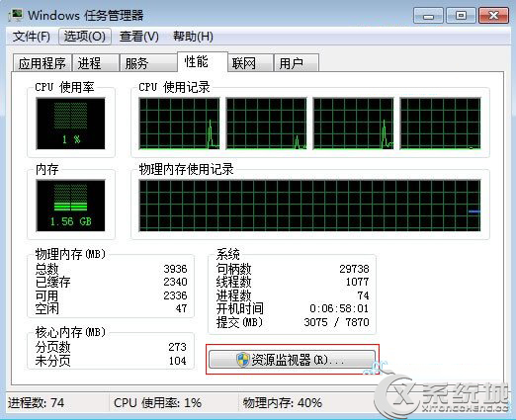Click the 物理内存使用记录 graph
This screenshot has width=516, height=420.
[309, 206]
